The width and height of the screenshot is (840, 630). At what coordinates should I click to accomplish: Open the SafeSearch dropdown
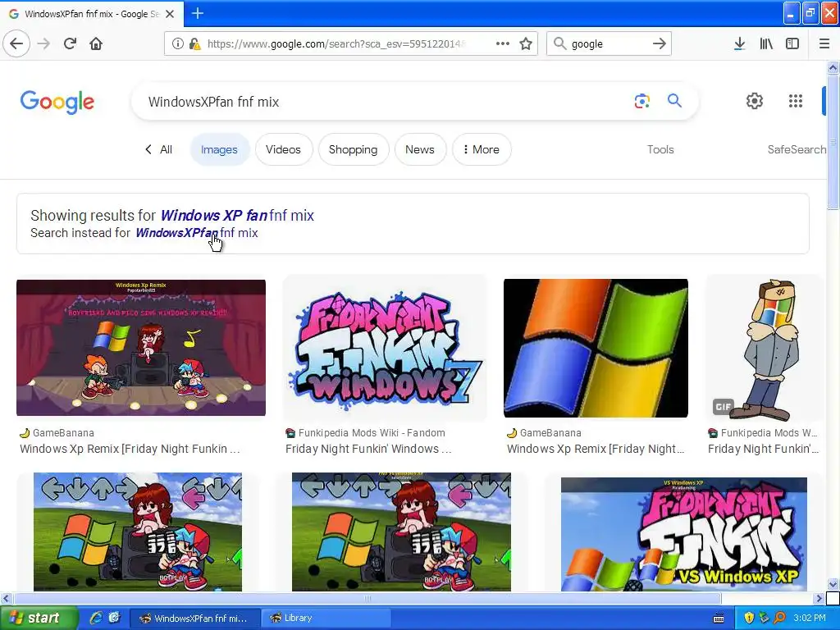797,149
